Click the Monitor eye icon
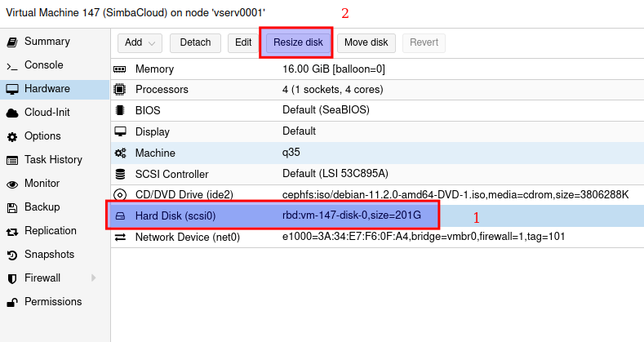 (x=12, y=184)
